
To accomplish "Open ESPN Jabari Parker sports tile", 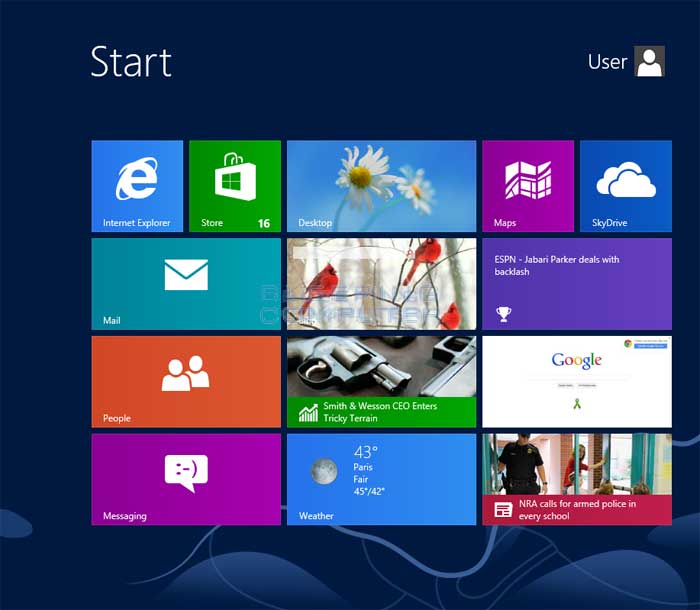I will coord(577,284).
